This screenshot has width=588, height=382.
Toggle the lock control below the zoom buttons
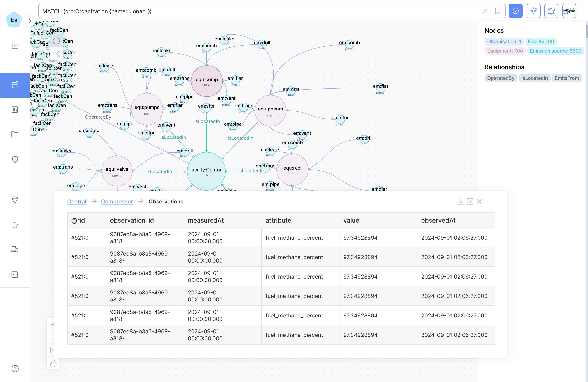(x=53, y=363)
